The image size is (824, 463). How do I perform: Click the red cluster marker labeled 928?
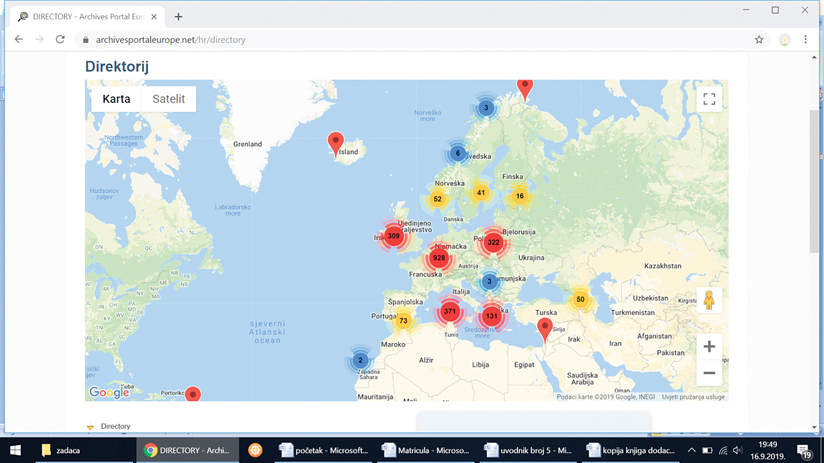coord(438,258)
